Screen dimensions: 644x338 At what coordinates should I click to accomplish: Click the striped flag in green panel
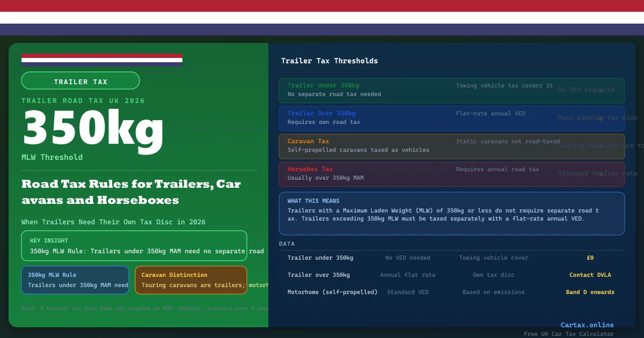102,60
